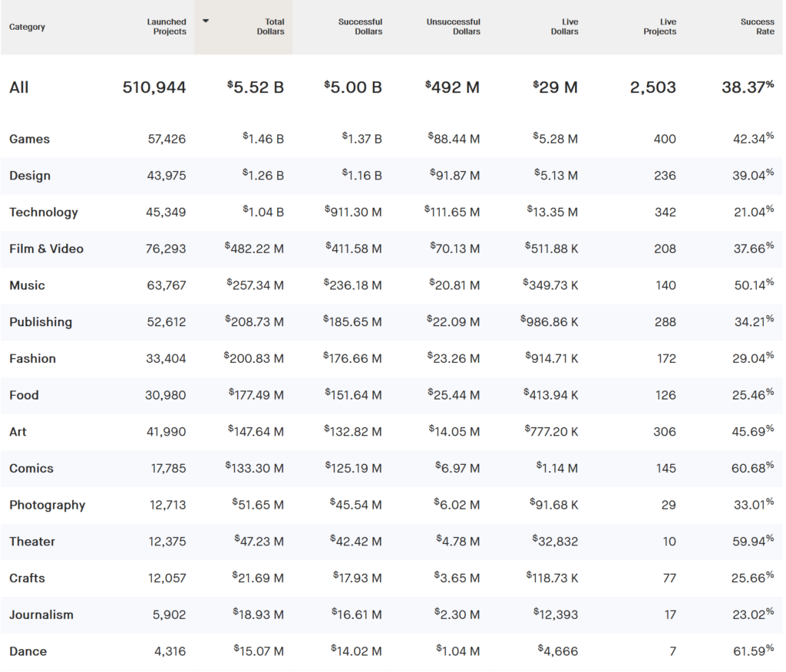Image resolution: width=786 pixels, height=672 pixels.
Task: Click Comics success rate 60.68%
Action: pyautogui.click(x=753, y=469)
